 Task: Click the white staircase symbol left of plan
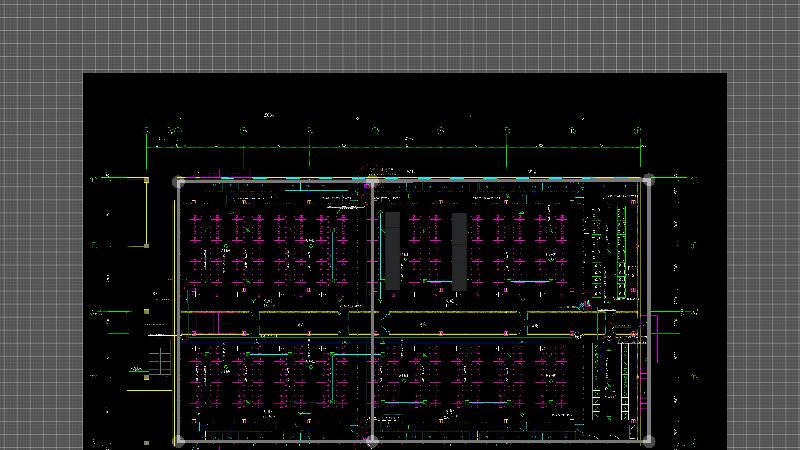pyautogui.click(x=159, y=362)
